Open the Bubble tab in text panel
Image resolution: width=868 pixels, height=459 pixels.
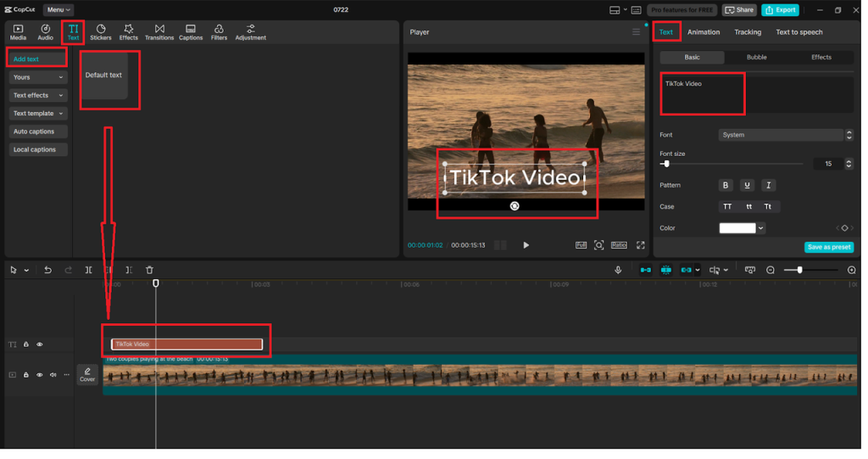[x=756, y=57]
